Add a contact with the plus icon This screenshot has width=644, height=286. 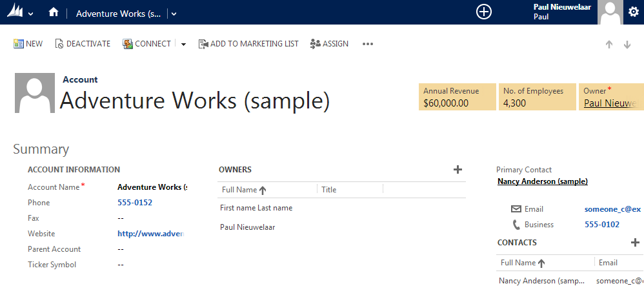(634, 243)
